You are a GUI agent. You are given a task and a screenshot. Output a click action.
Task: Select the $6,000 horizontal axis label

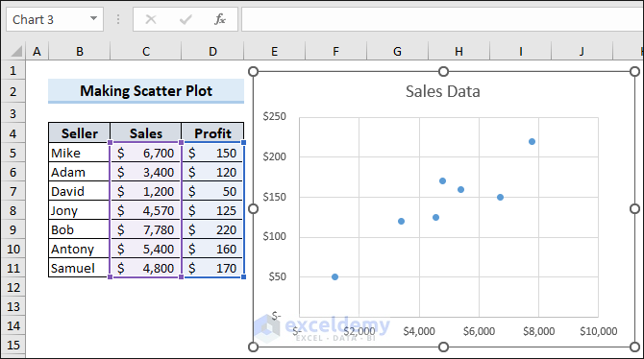[479, 331]
